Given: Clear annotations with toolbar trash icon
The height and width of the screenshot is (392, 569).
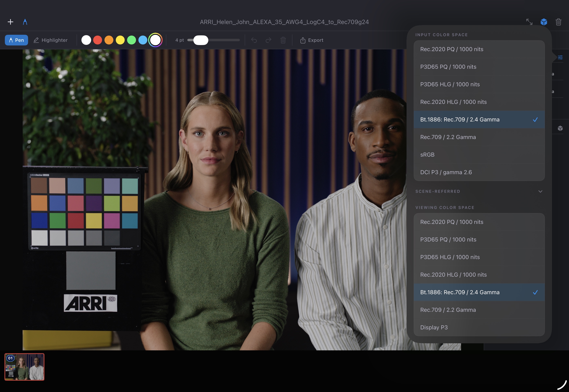Looking at the screenshot, I should [x=283, y=40].
